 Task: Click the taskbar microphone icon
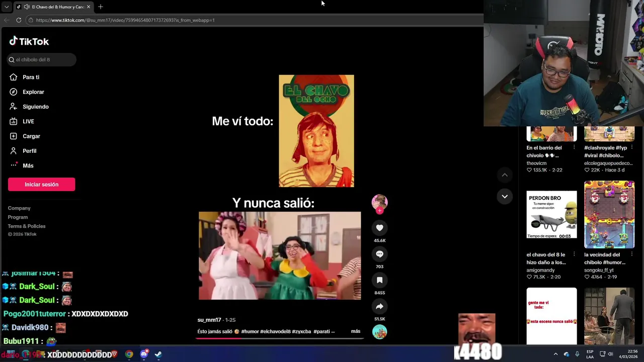click(x=577, y=354)
